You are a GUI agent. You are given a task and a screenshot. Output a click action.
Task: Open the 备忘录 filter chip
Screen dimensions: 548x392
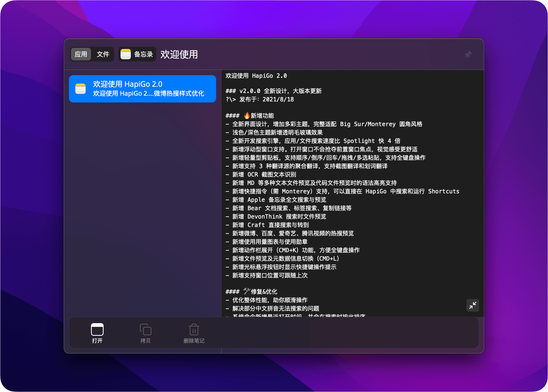point(137,54)
